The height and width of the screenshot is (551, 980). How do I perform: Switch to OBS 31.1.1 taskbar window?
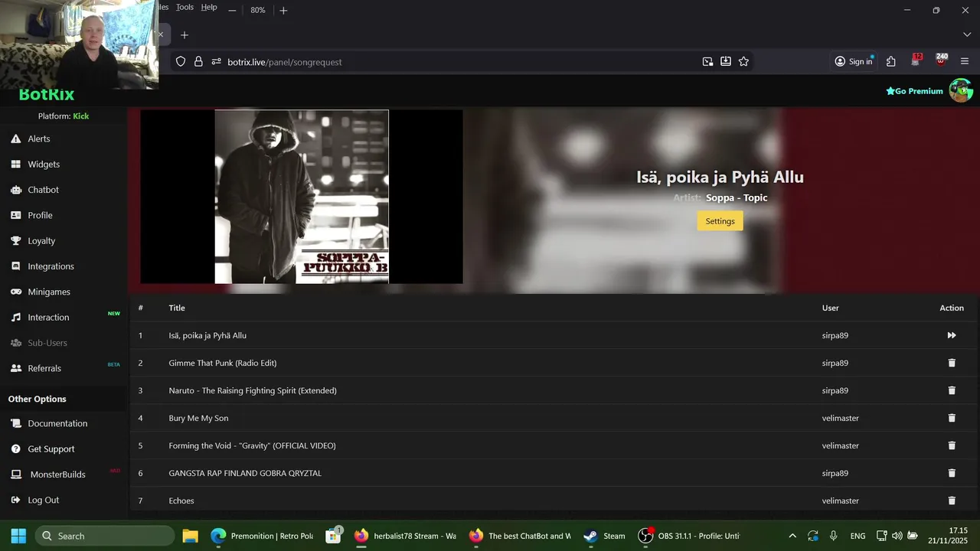click(x=689, y=536)
